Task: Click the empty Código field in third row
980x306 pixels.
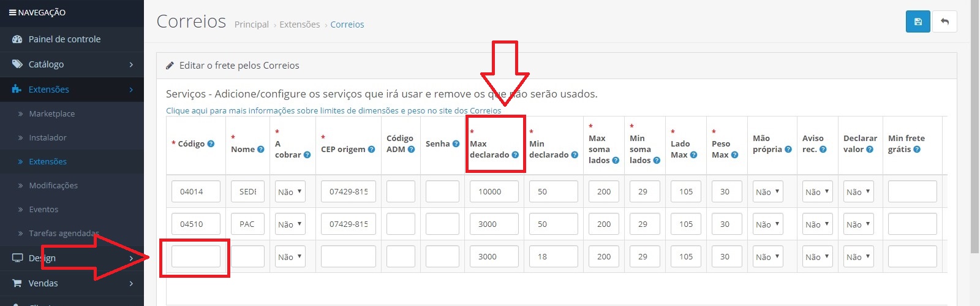Action: (x=196, y=256)
